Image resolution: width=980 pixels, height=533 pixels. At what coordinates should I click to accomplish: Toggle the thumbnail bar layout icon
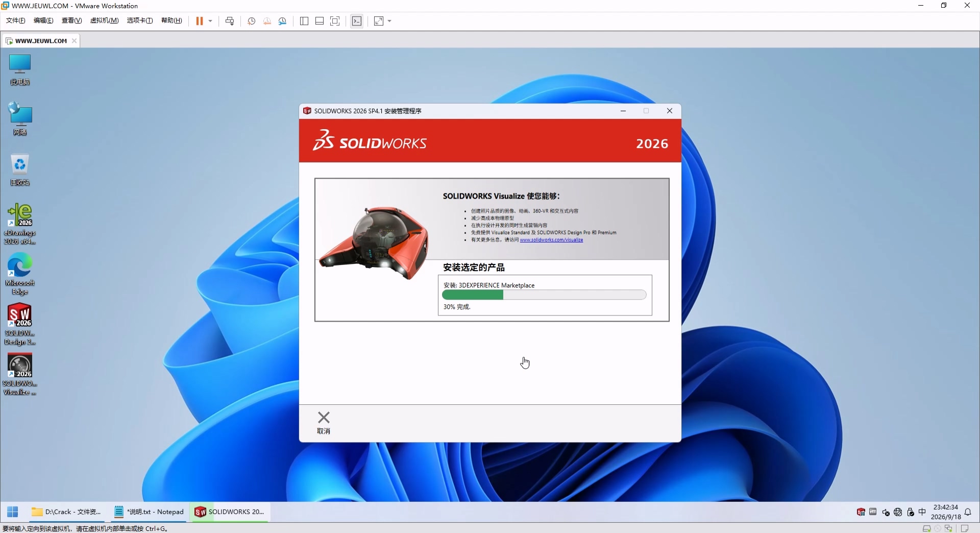click(x=320, y=21)
